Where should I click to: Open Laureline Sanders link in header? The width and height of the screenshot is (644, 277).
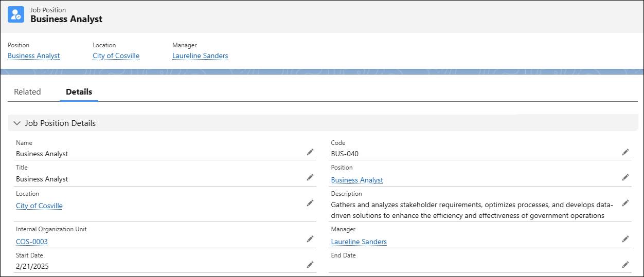pos(200,56)
